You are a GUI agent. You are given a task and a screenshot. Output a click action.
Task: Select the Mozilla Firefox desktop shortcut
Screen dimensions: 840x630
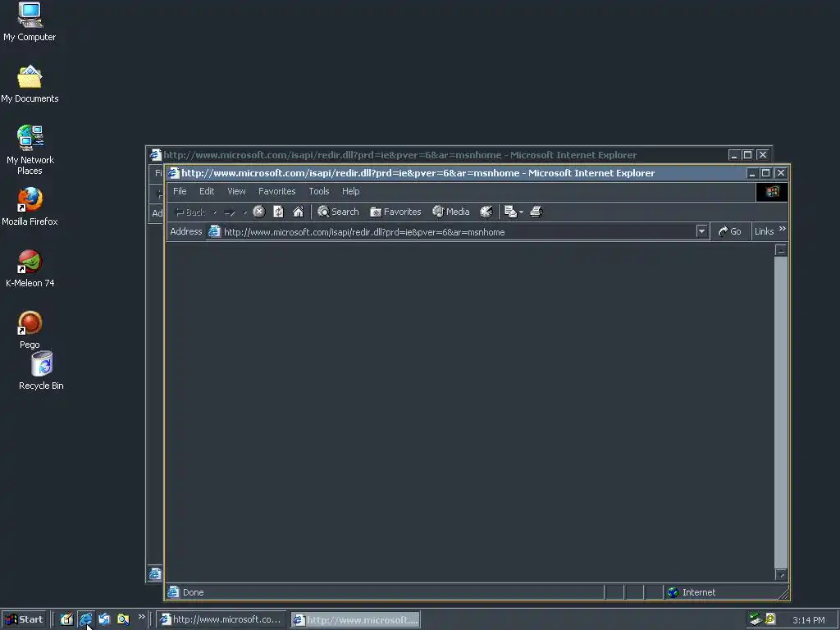point(30,207)
